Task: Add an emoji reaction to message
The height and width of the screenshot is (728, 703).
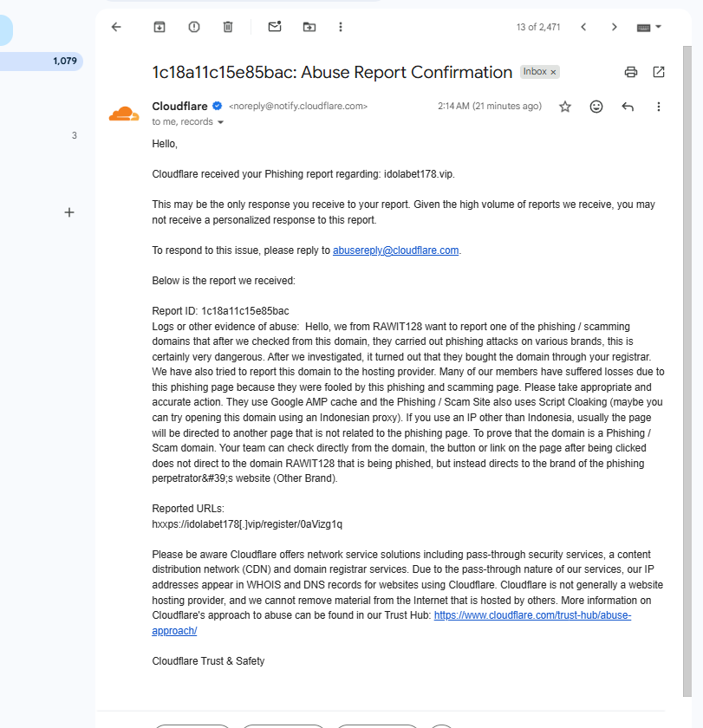Action: (x=596, y=107)
